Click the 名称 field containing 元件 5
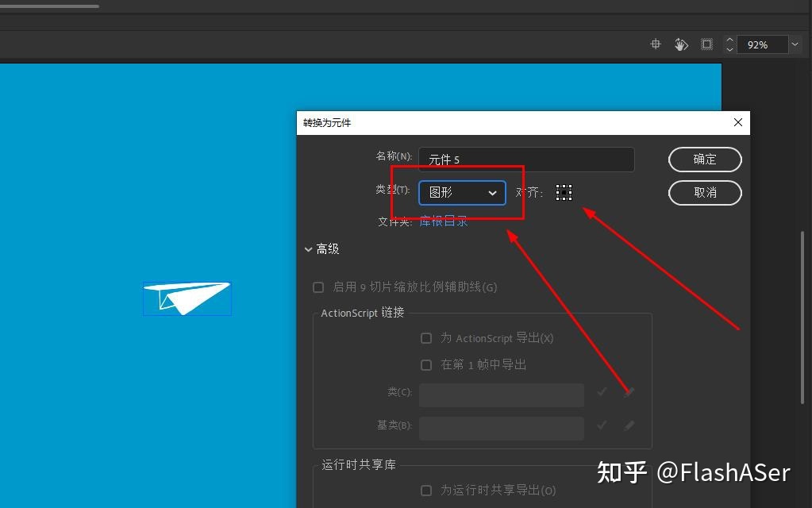Screen dimensions: 812x508 pyautogui.click(x=526, y=160)
